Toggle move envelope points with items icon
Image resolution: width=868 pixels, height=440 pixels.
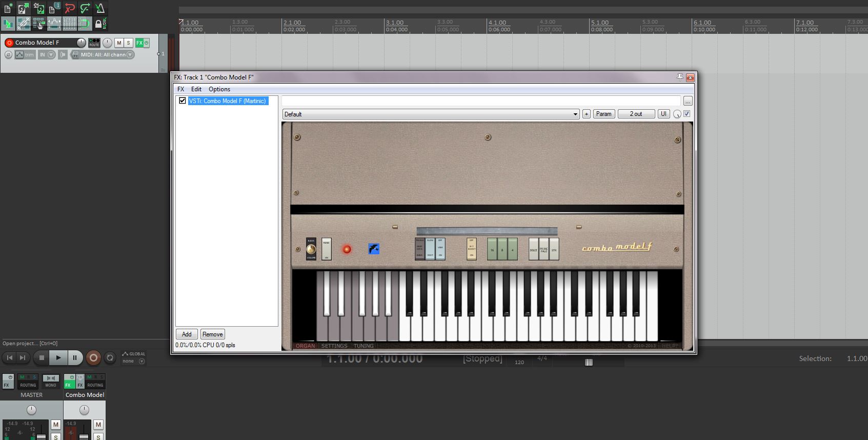click(x=54, y=23)
